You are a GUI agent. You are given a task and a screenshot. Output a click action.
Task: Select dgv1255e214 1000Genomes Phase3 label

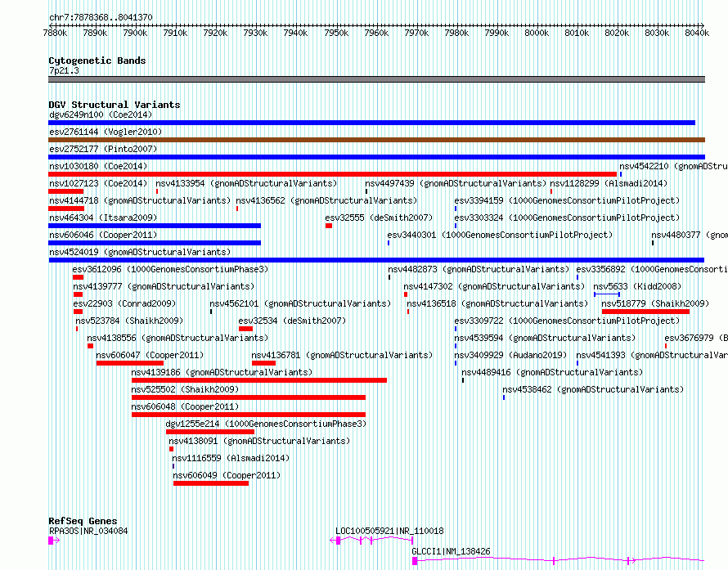pyautogui.click(x=266, y=424)
